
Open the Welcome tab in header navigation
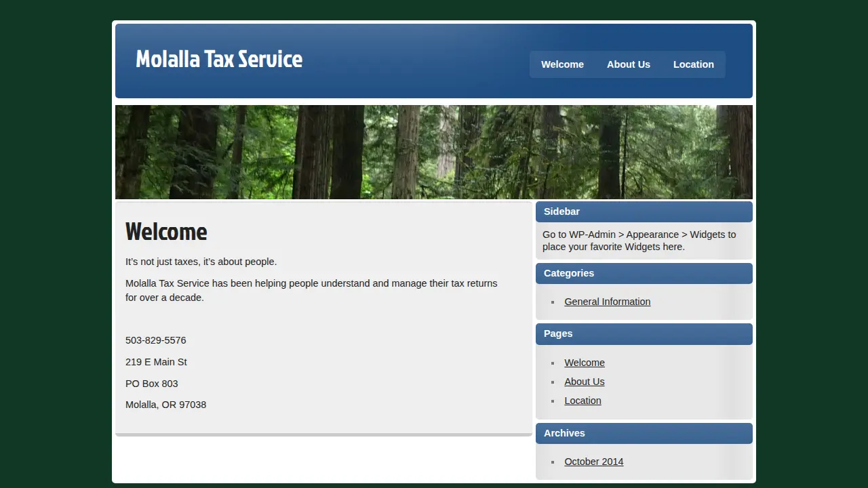coord(562,64)
